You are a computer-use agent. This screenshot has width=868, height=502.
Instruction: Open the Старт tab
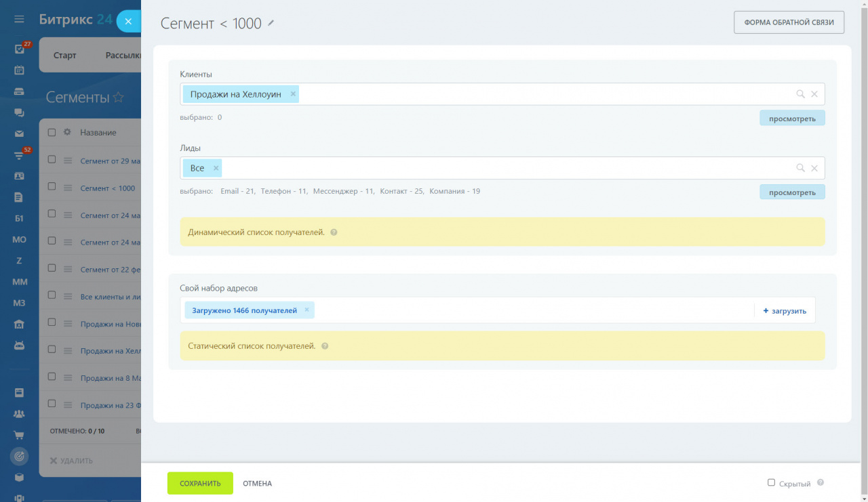[x=65, y=55]
